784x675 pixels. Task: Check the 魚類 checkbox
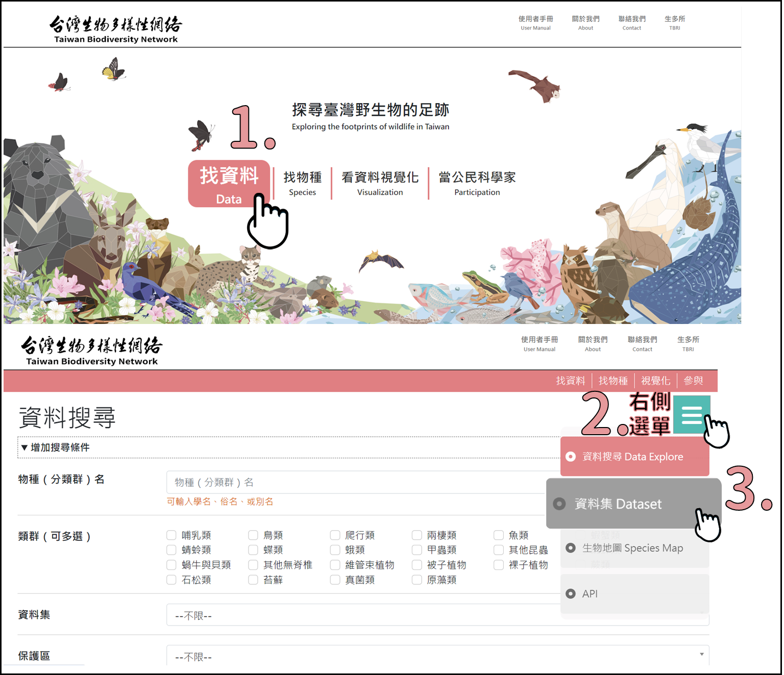[499, 535]
